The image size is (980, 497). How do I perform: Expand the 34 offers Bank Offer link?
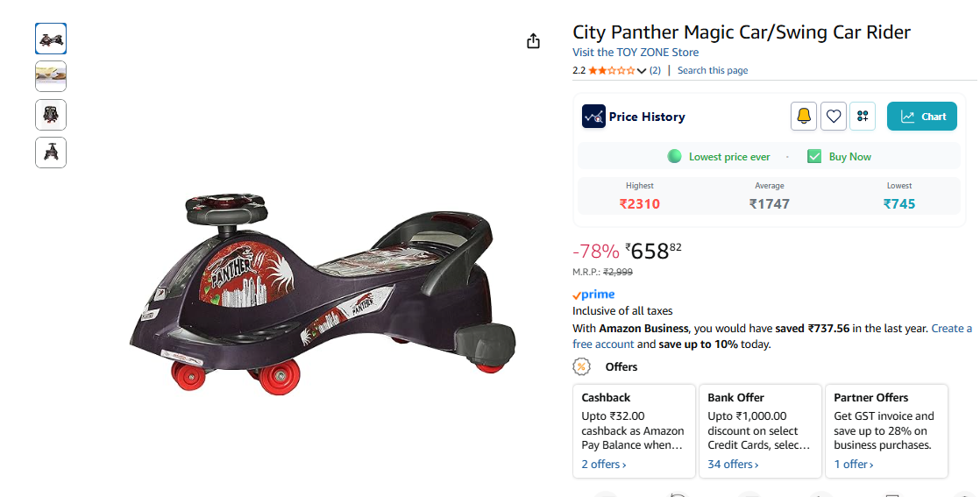733,465
